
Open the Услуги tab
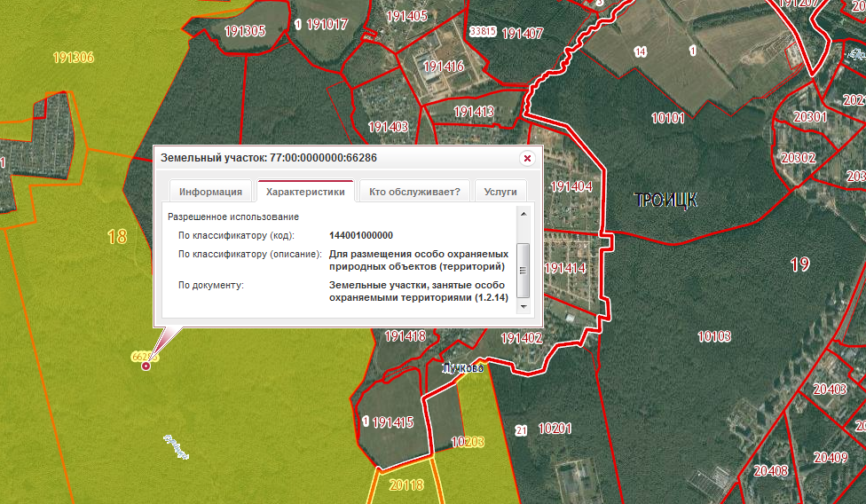click(500, 192)
